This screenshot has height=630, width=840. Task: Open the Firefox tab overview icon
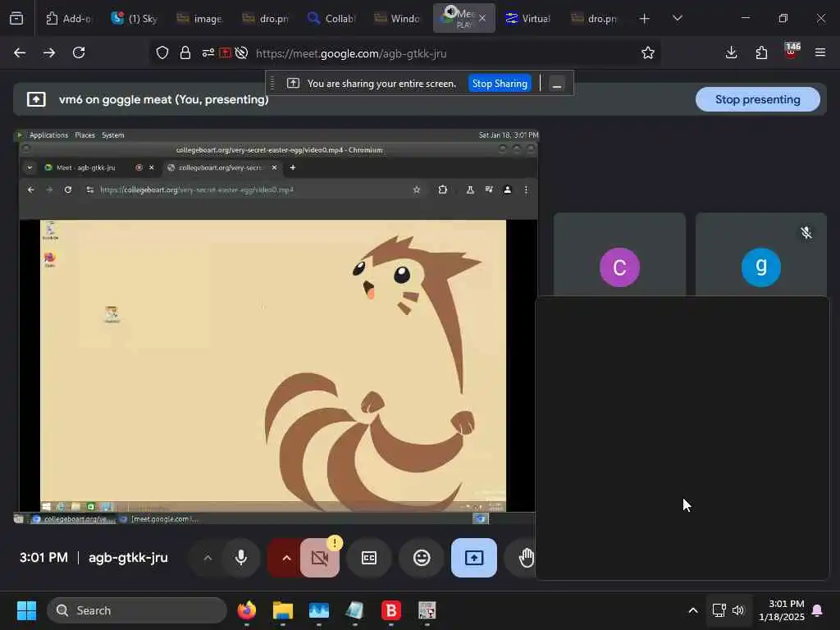point(16,18)
